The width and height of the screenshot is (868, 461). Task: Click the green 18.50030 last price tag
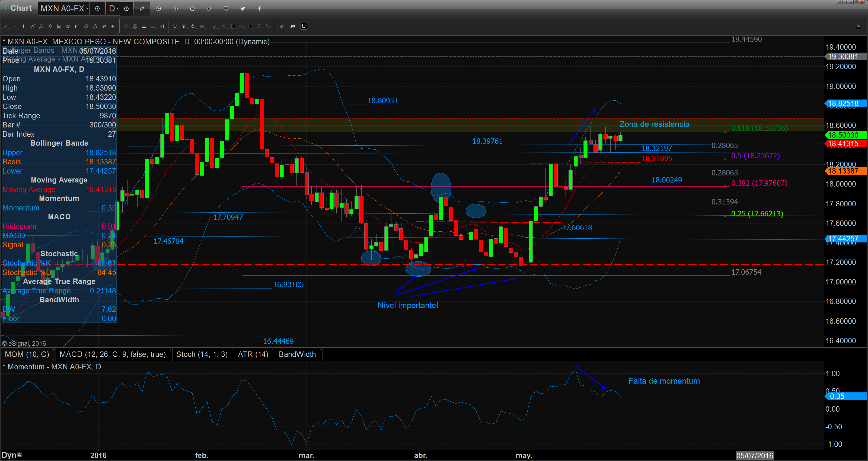846,135
